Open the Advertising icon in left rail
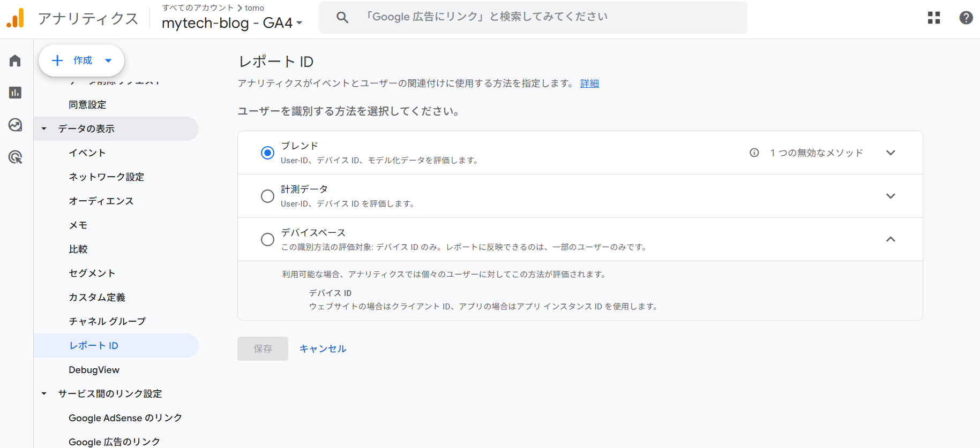The width and height of the screenshot is (980, 448). [15, 157]
